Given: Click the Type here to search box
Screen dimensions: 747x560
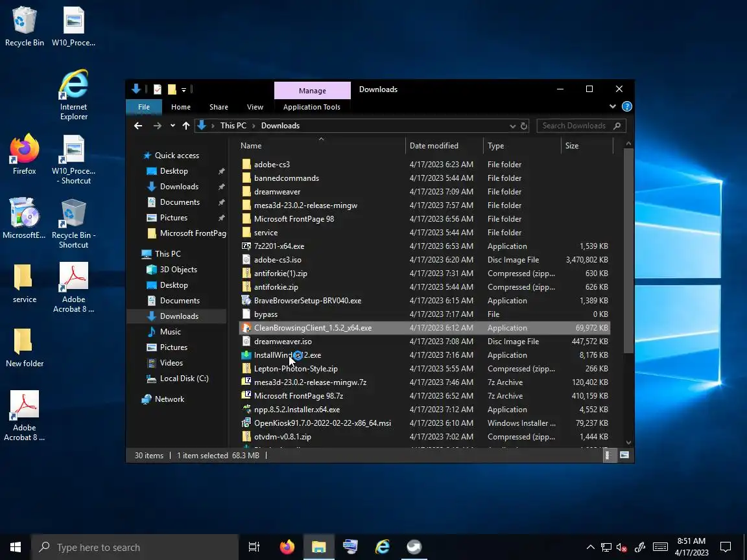Looking at the screenshot, I should coord(135,547).
